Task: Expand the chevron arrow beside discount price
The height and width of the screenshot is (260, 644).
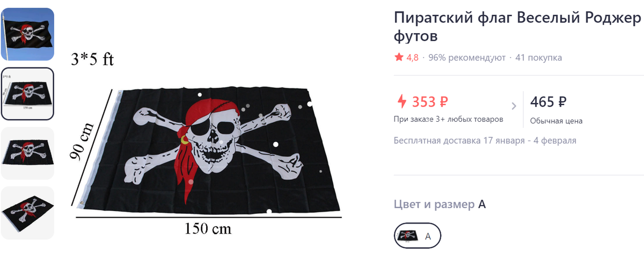Action: pyautogui.click(x=514, y=106)
